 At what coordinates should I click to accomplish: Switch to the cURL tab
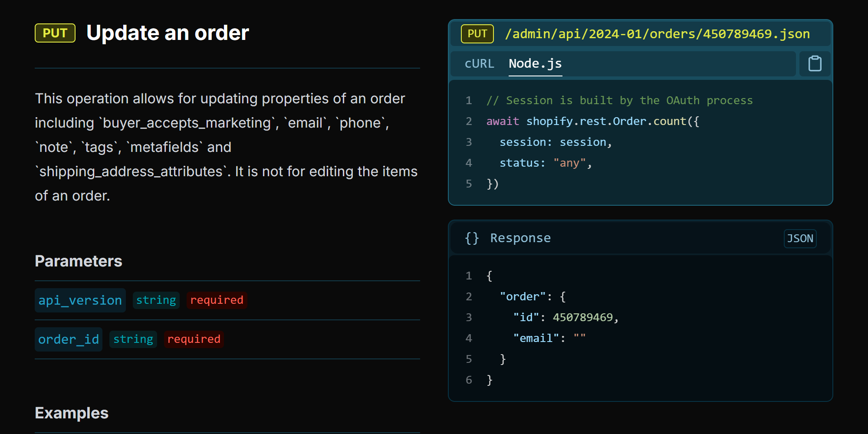pos(479,64)
